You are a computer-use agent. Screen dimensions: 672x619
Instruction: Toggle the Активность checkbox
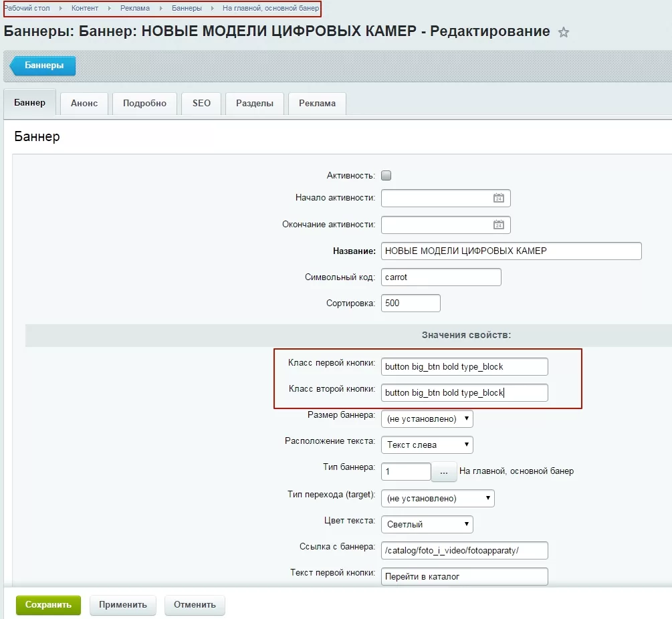[386, 175]
